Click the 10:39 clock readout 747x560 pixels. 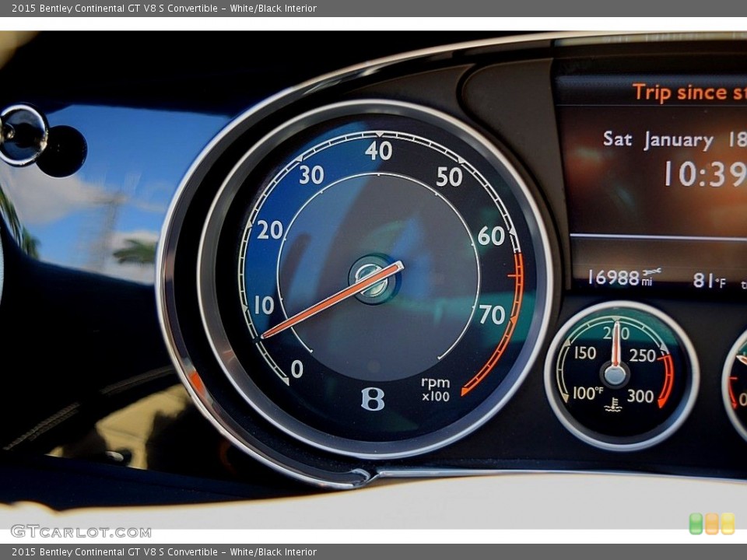[705, 173]
